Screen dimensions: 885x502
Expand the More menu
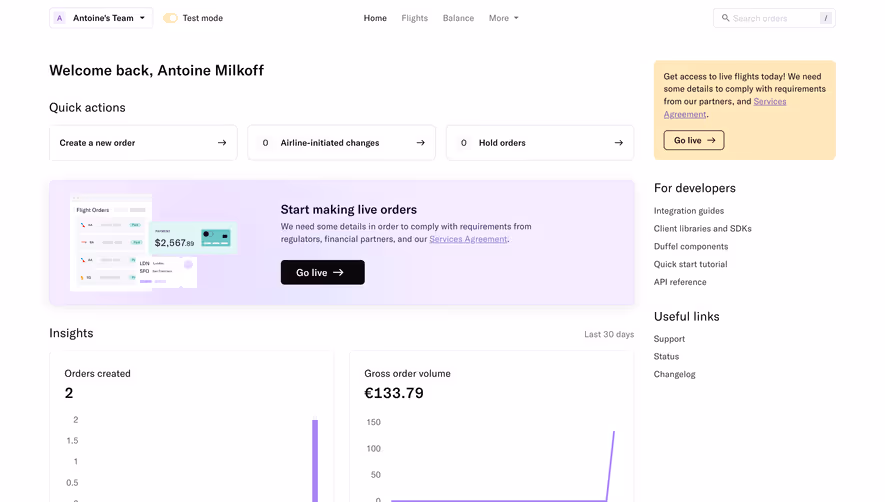click(x=503, y=18)
